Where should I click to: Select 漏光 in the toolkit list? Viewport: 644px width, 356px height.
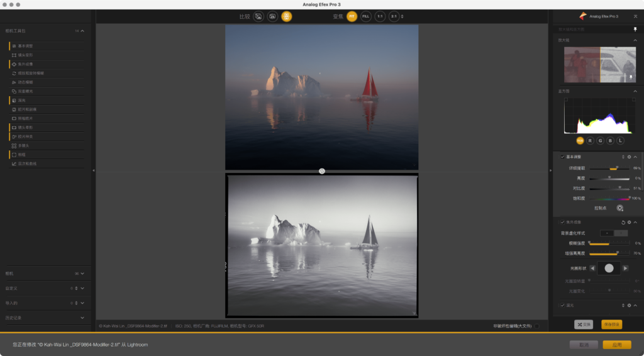(47, 100)
